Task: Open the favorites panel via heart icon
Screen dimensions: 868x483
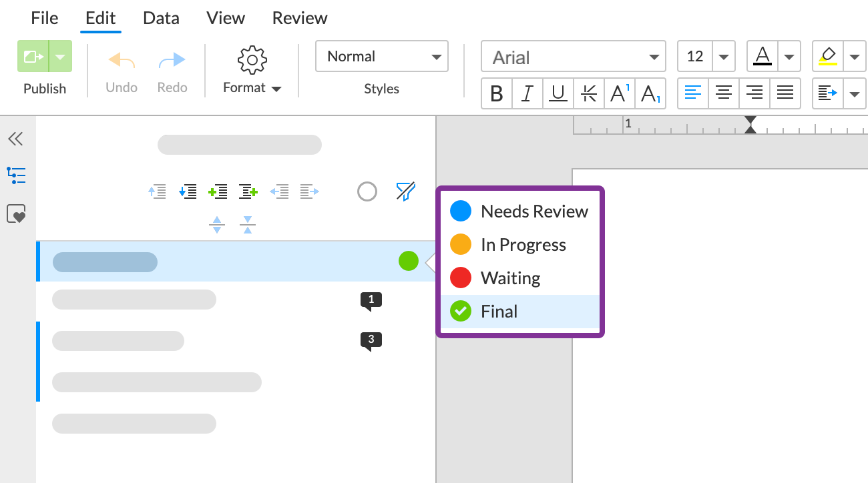Action: click(16, 214)
